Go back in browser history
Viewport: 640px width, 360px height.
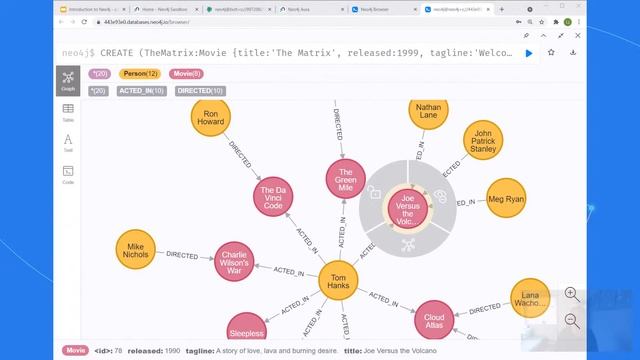pos(62,22)
